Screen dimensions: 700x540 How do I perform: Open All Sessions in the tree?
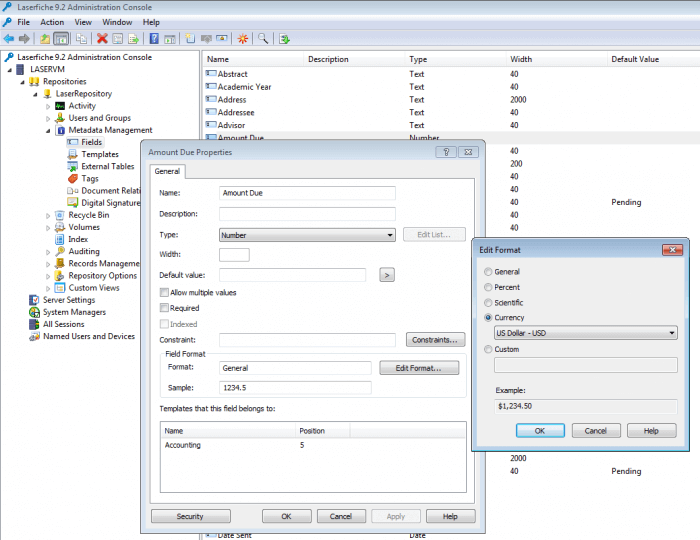tap(63, 324)
